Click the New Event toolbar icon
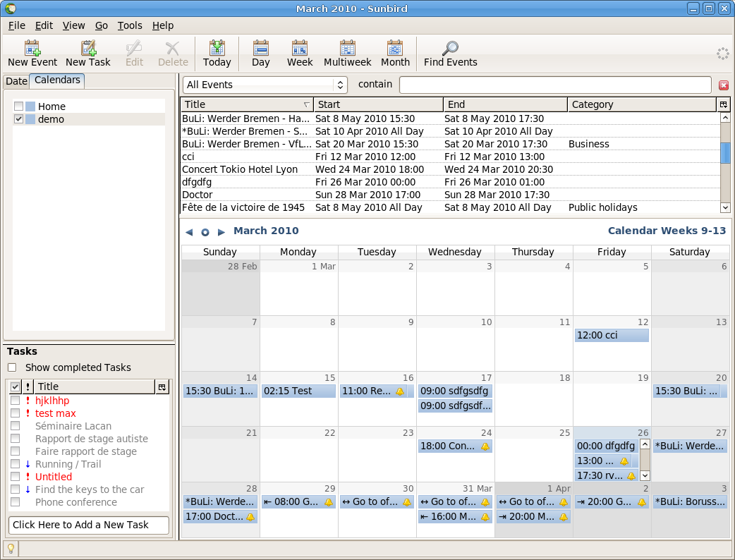The image size is (735, 560). [x=32, y=48]
